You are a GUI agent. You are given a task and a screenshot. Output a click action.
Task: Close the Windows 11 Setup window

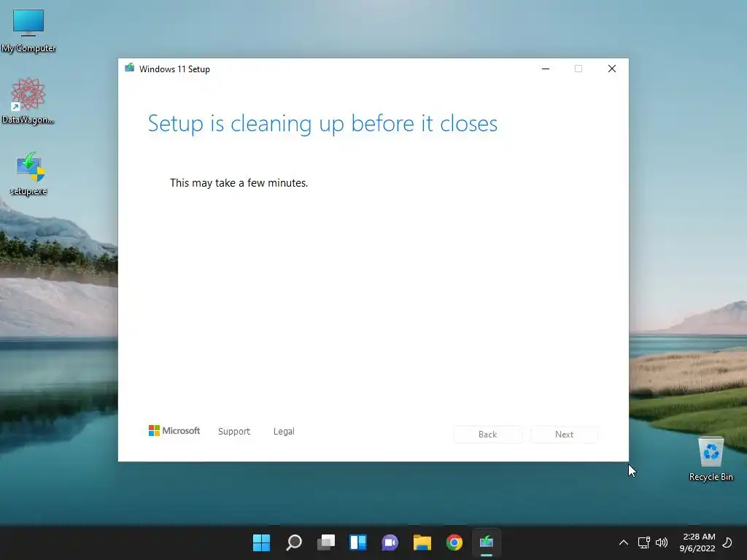612,69
